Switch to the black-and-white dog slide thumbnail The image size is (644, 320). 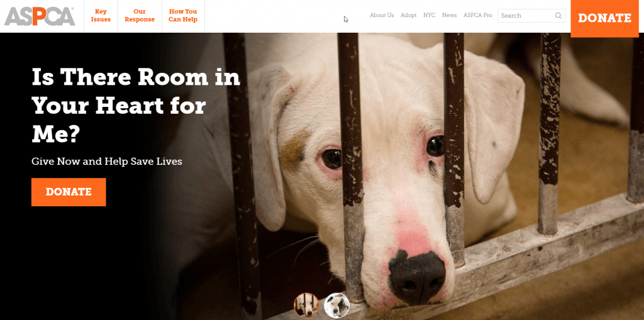click(x=337, y=305)
